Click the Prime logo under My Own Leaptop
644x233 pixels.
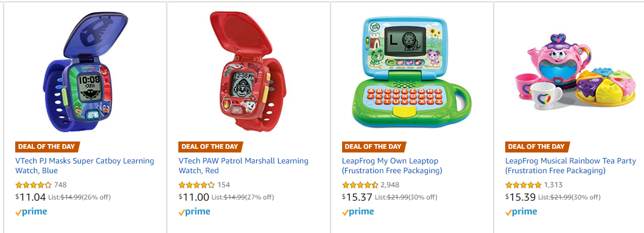point(358,212)
